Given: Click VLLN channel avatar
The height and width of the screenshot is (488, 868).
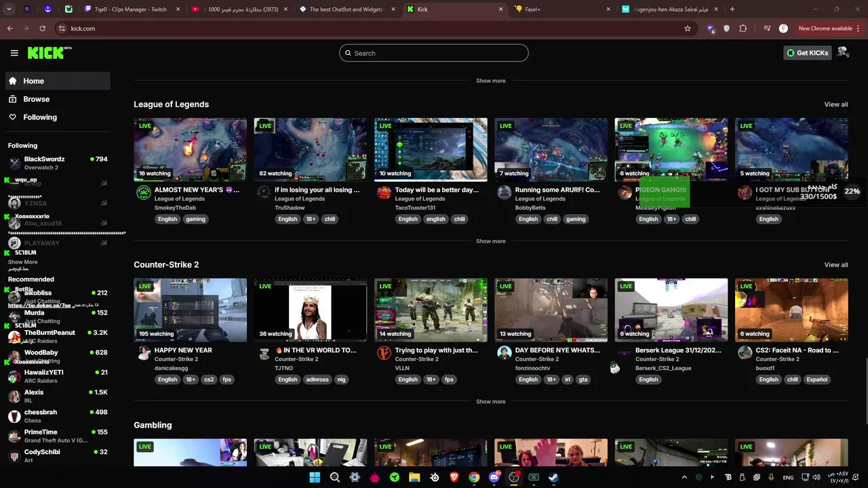Looking at the screenshot, I should pos(384,353).
